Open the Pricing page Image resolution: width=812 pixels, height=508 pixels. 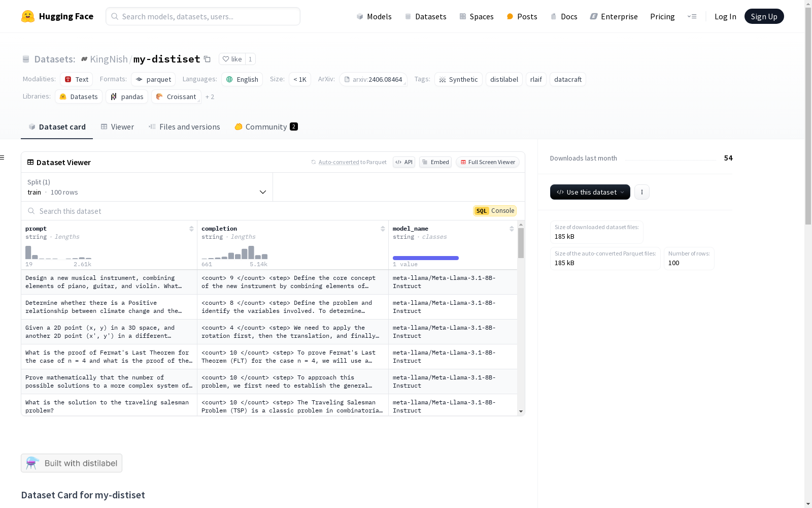[662, 16]
